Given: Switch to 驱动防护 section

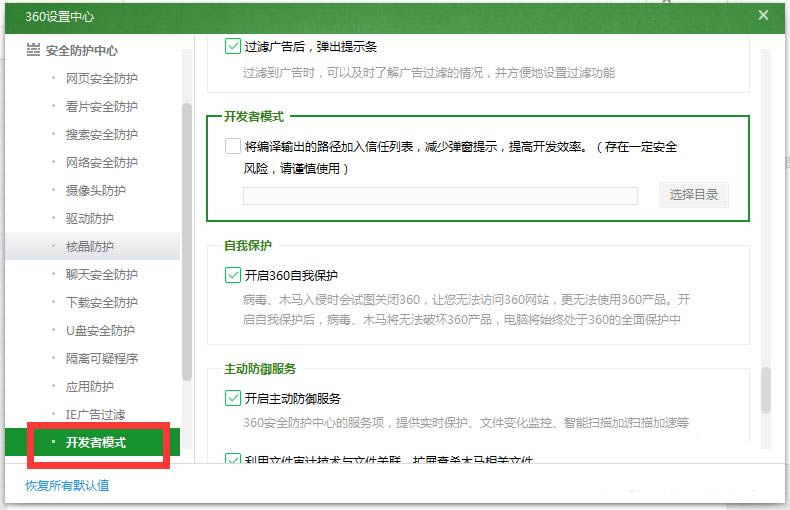Looking at the screenshot, I should click(x=89, y=218).
